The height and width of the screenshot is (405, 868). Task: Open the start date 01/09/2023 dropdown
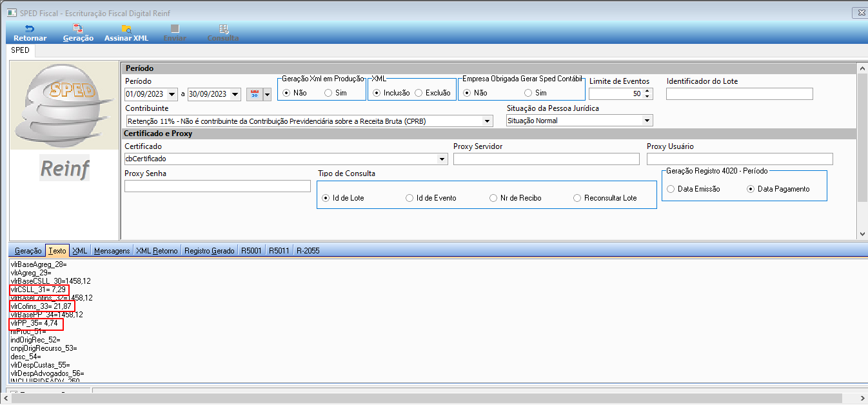(x=173, y=95)
